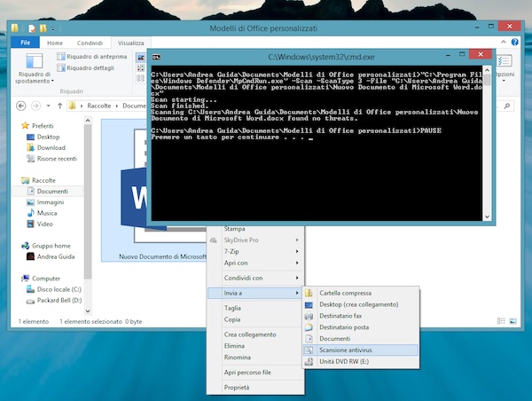Go up one folder level

pos(59,106)
